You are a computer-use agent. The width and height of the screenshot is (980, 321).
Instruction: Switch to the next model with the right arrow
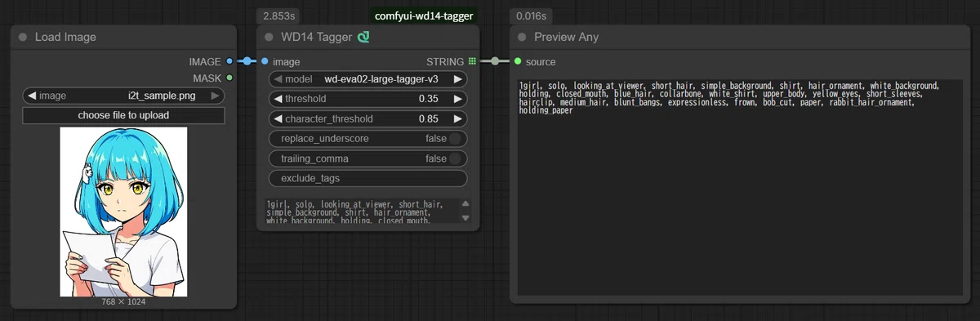pos(458,79)
